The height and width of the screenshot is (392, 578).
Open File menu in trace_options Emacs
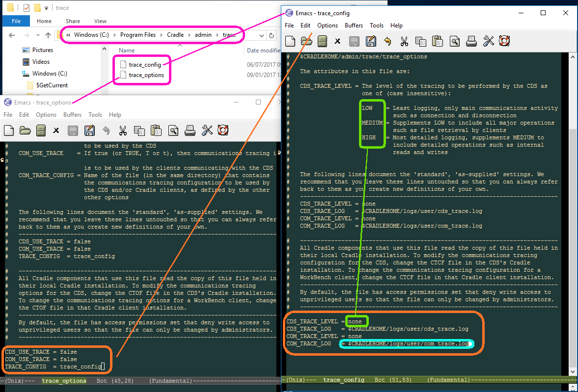(8, 115)
